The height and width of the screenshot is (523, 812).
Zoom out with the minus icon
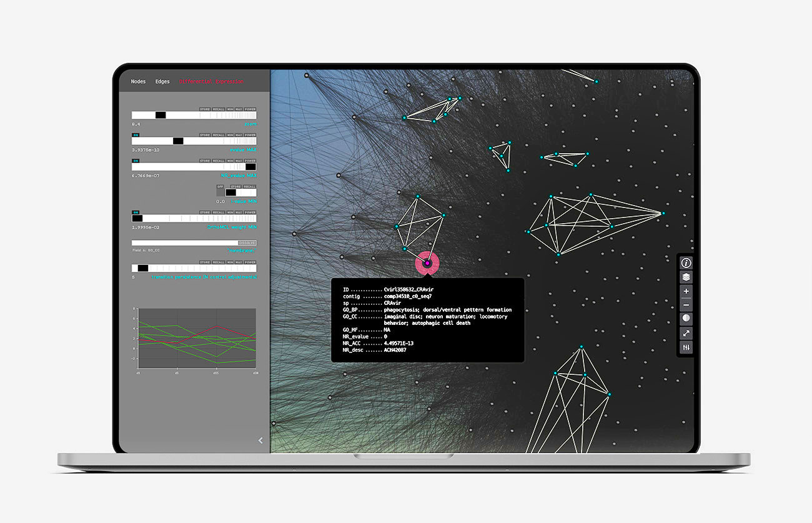[x=686, y=305]
